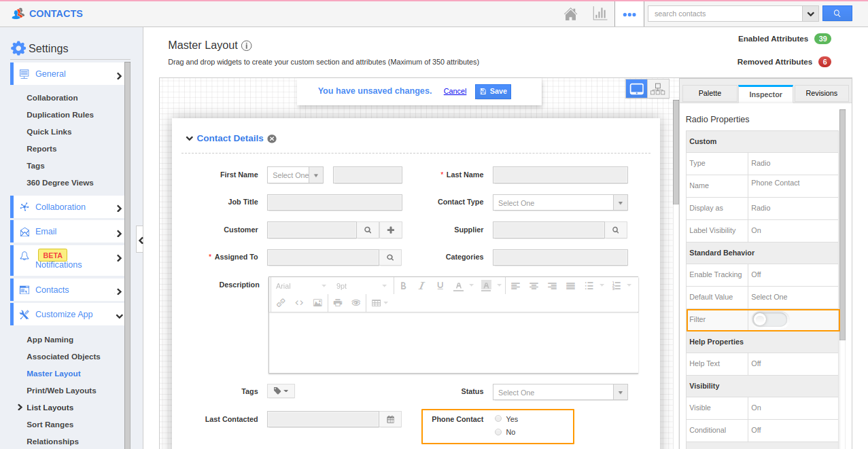
Task: Click the Settings gear icon
Action: coord(18,48)
